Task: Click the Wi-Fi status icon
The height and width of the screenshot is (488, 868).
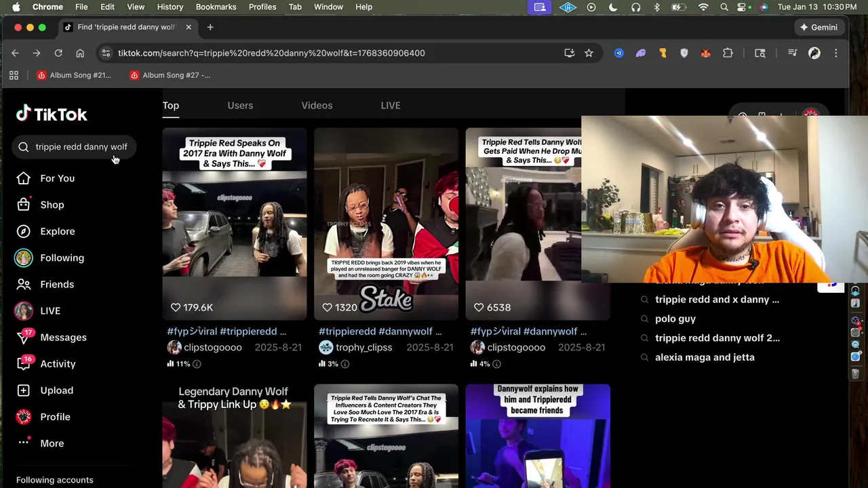Action: tap(703, 7)
